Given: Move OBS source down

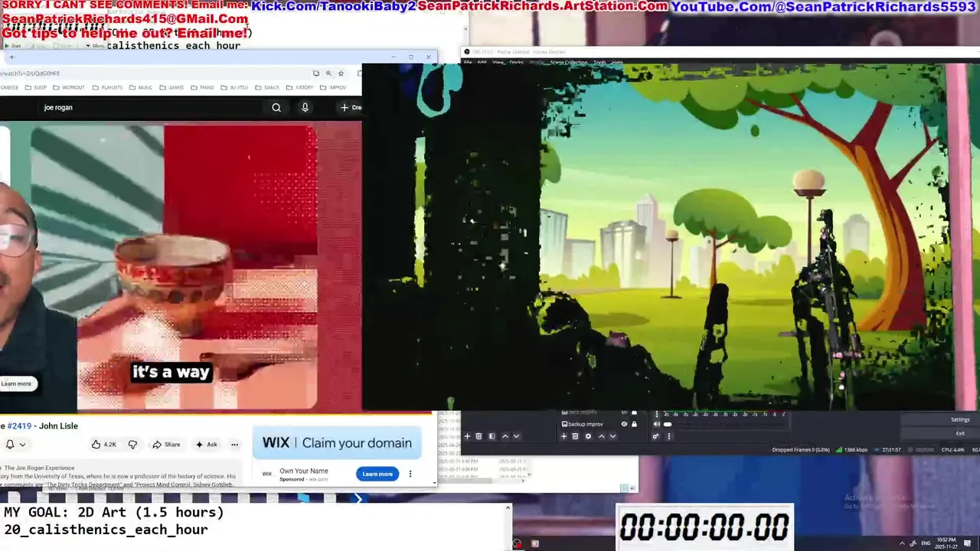Looking at the screenshot, I should tap(612, 436).
